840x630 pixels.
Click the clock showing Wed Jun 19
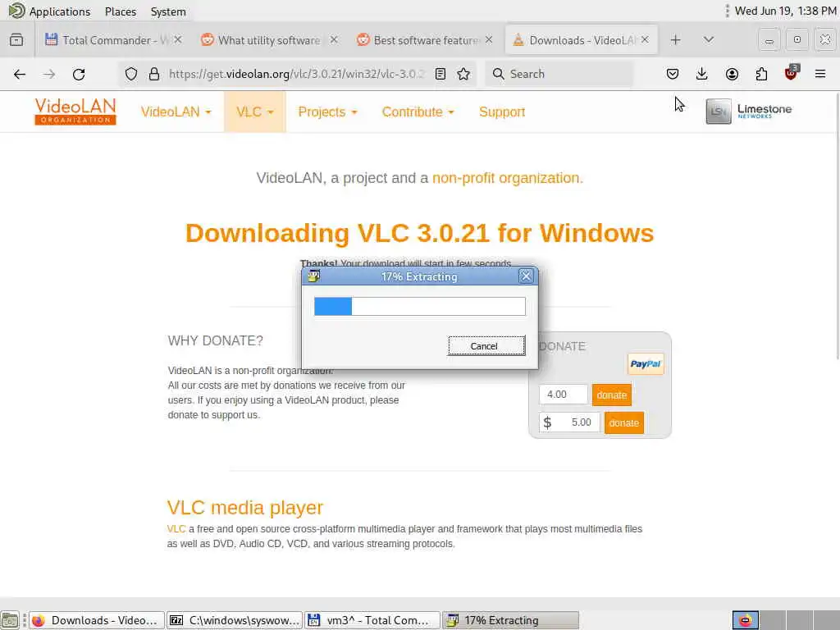[785, 11]
